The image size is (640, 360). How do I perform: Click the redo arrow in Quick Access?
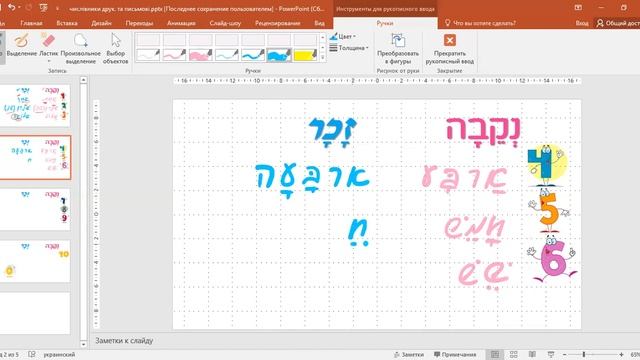point(29,7)
